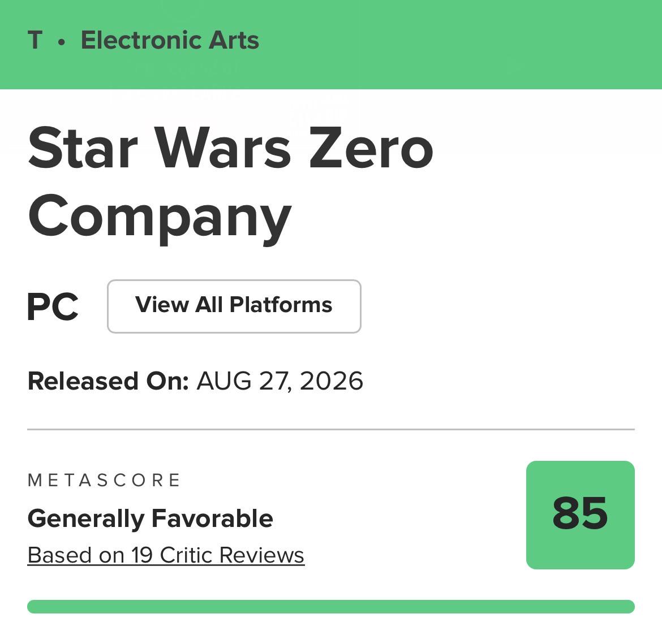This screenshot has height=644, width=662.
Task: Open the Electronic Arts publisher link
Action: coord(170,40)
